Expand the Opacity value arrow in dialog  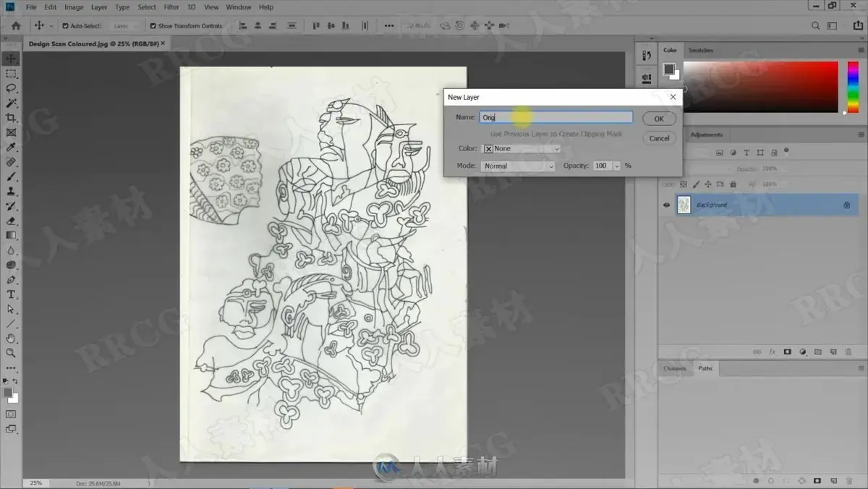pyautogui.click(x=617, y=166)
